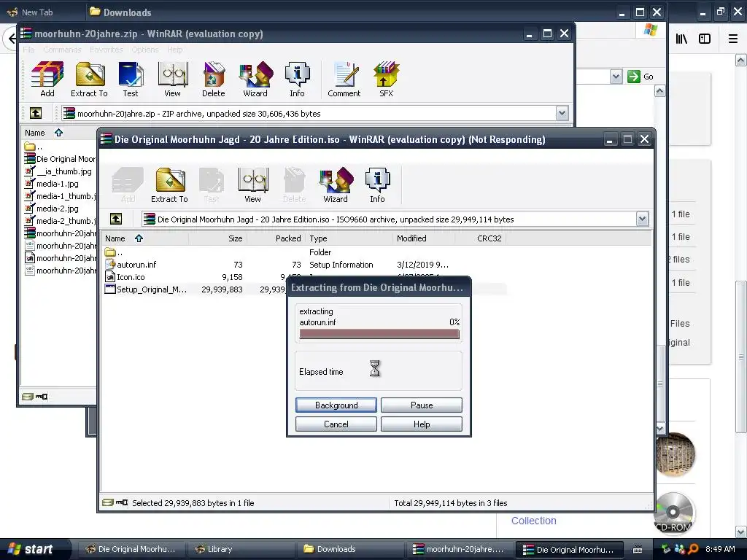Sort by Modified column header
The image size is (747, 560).
[424, 238]
